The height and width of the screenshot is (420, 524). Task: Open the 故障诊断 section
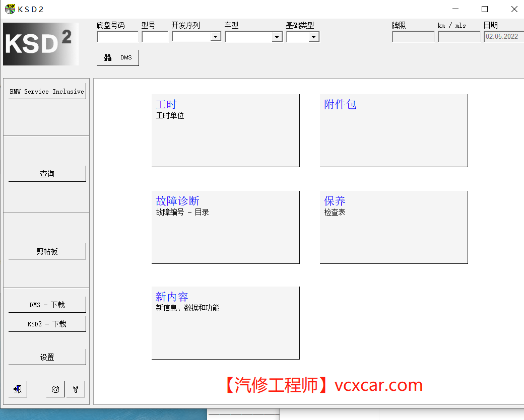[x=225, y=227]
